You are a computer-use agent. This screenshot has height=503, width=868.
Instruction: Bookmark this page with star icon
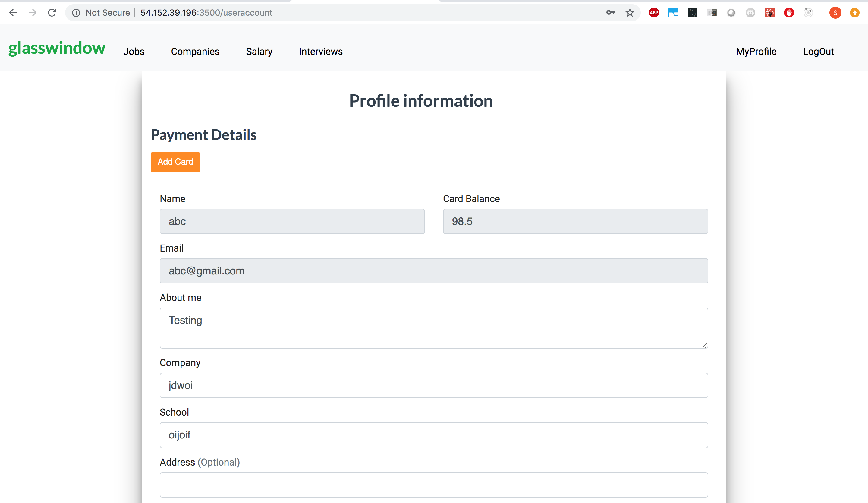630,13
